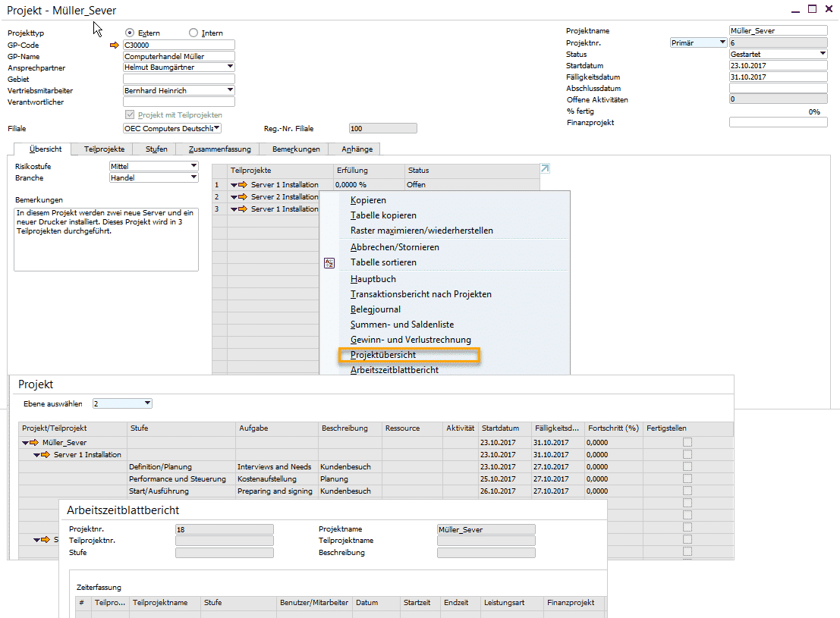Choose Transaktionsbericht nach Projekten

(421, 294)
